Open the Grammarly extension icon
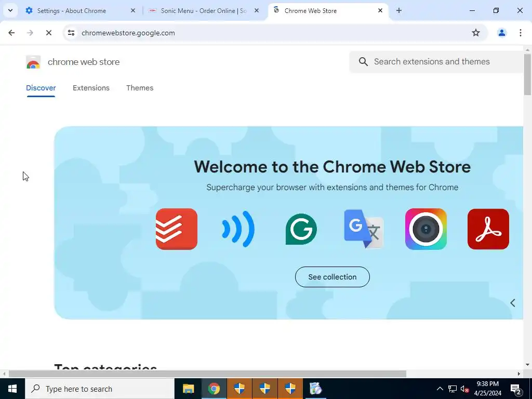The height and width of the screenshot is (399, 532). pyautogui.click(x=301, y=229)
